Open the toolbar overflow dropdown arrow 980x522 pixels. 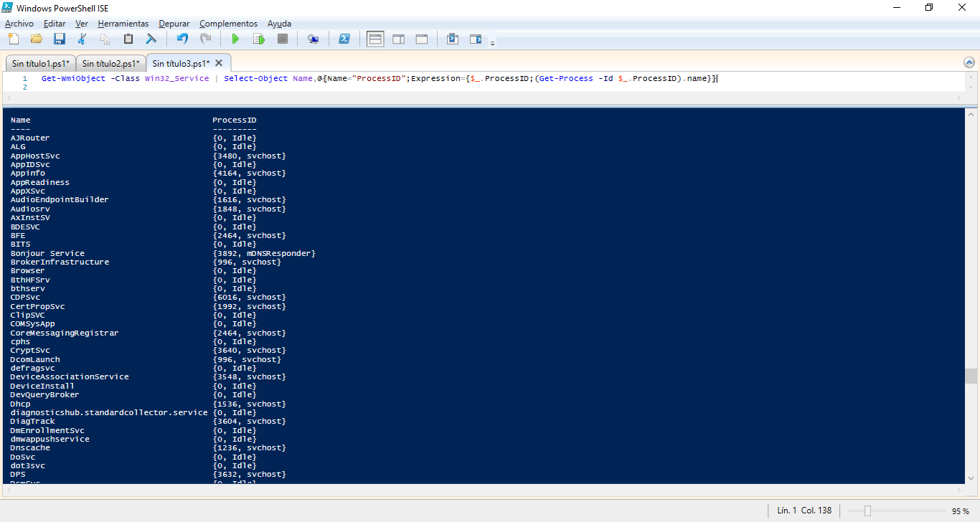(492, 42)
